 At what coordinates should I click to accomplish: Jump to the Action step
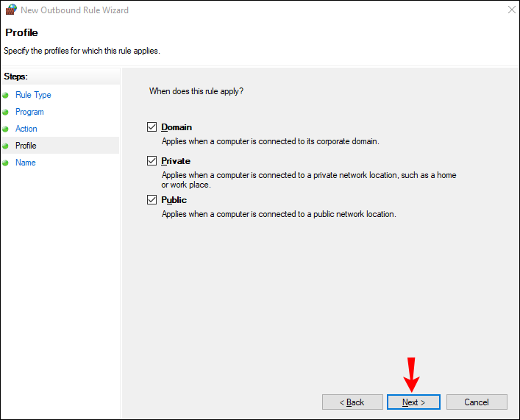[26, 129]
